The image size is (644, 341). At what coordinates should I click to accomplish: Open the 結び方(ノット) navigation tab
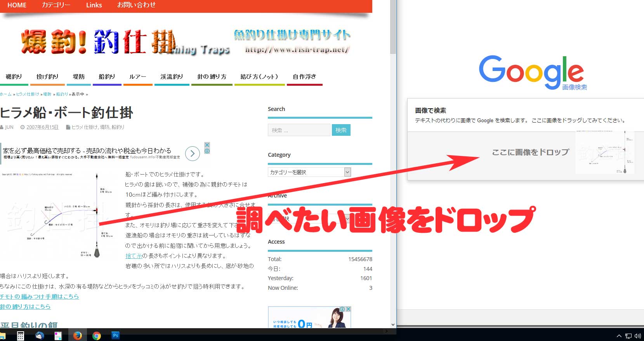click(x=259, y=77)
